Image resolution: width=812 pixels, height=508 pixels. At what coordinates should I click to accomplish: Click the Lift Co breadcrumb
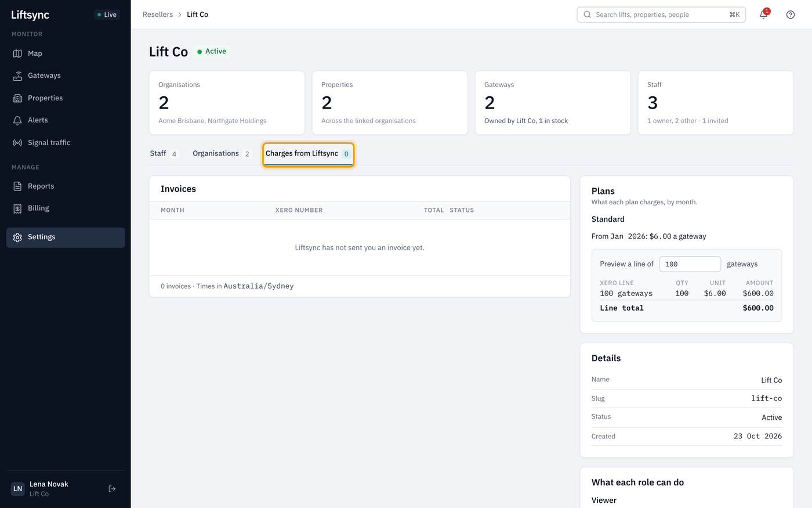197,15
